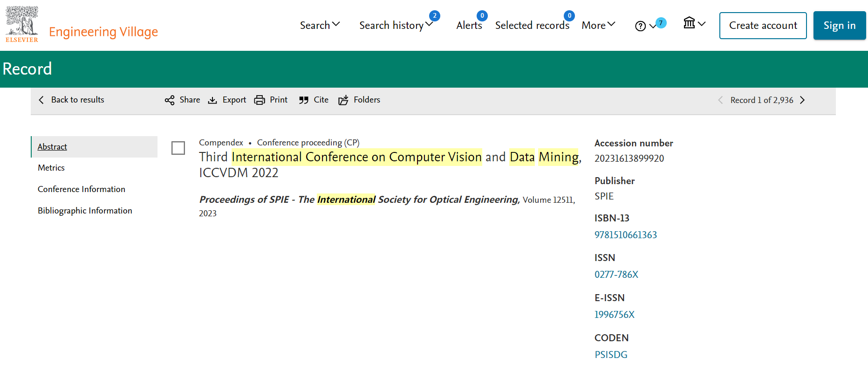This screenshot has height=365, width=868.
Task: Click accession number 20231613899920
Action: tap(629, 158)
